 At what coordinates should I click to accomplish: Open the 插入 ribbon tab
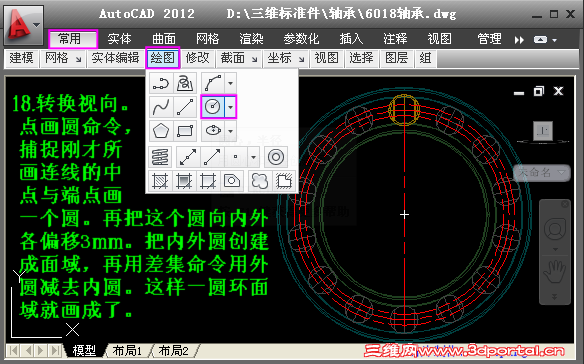[x=351, y=39]
